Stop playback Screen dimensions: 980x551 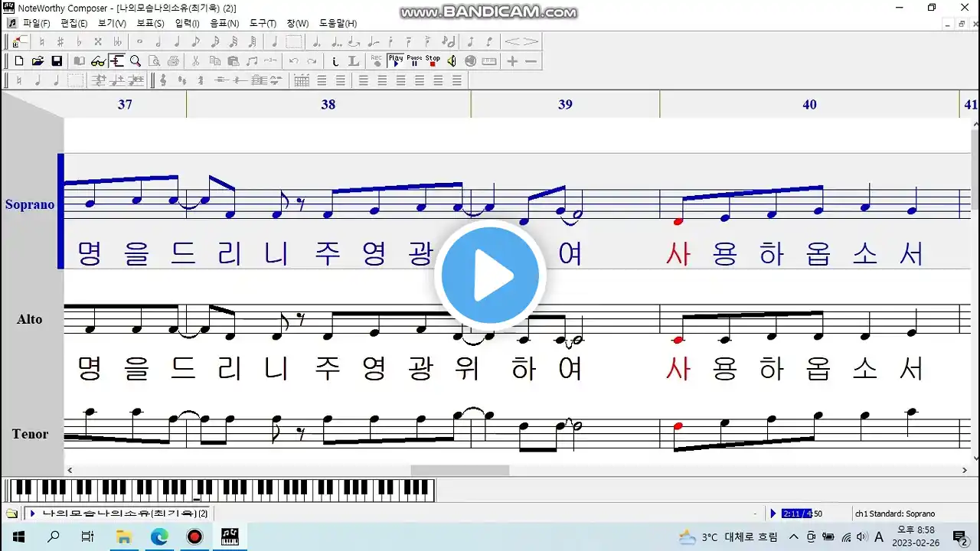[433, 61]
